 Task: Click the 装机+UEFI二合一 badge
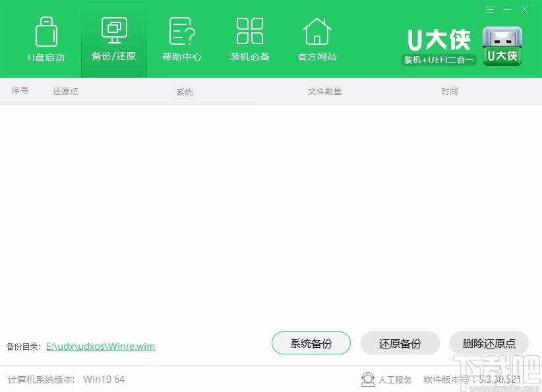coord(438,60)
